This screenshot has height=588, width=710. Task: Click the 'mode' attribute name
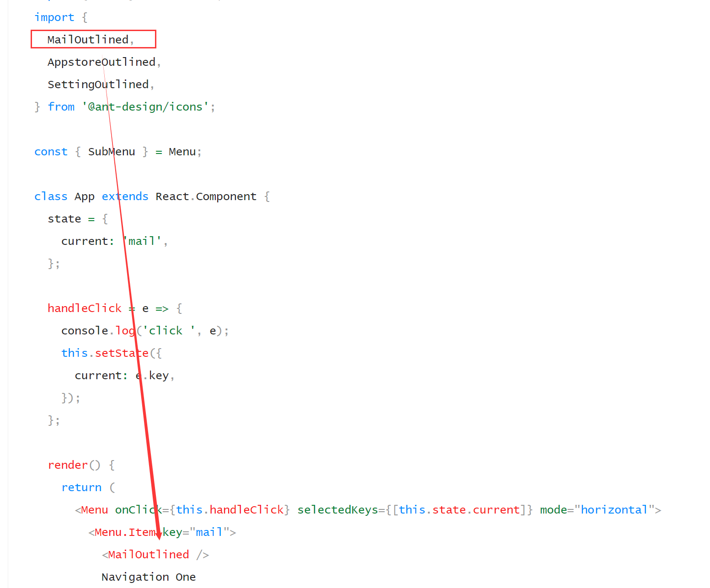(553, 510)
